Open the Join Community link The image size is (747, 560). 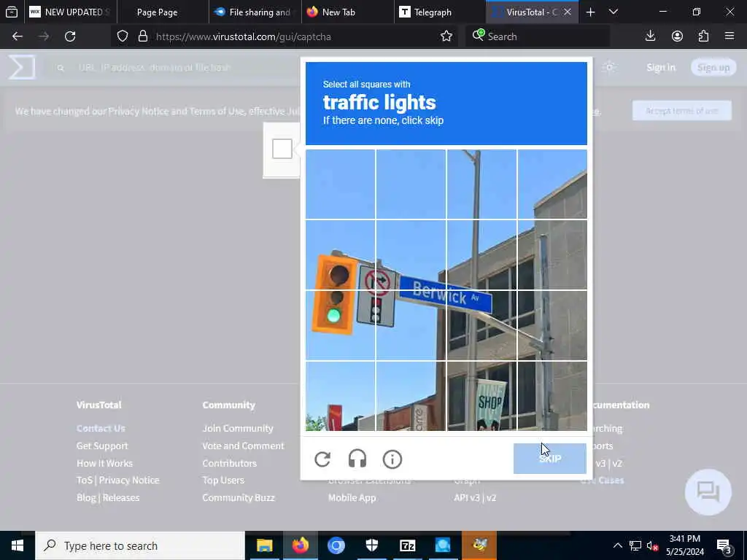[x=238, y=428]
